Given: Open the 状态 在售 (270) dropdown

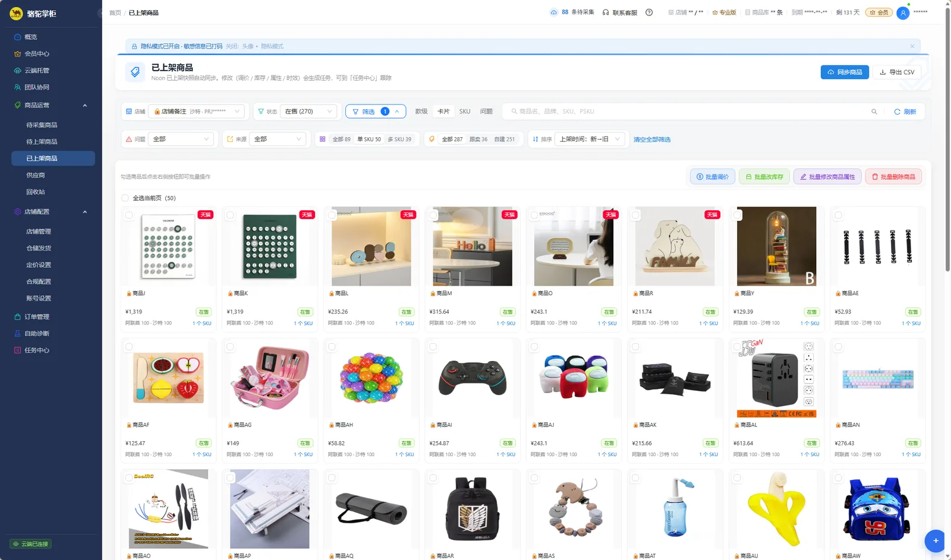Looking at the screenshot, I should coord(308,111).
